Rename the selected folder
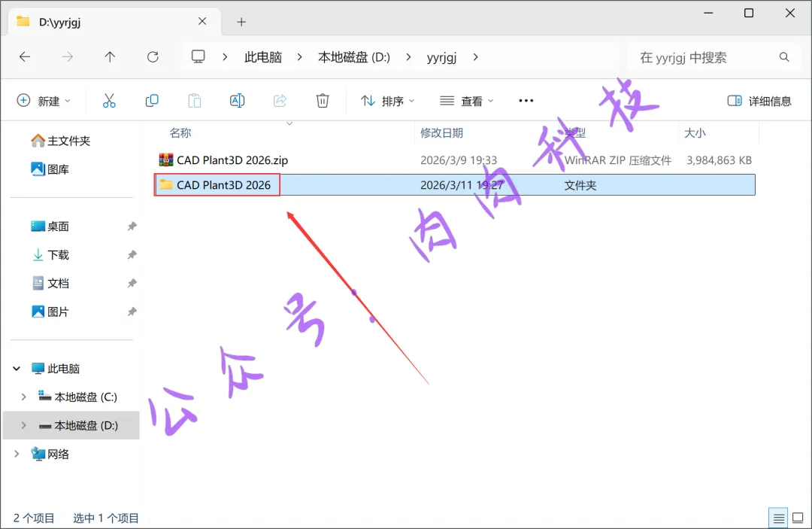This screenshot has width=812, height=529. coord(237,101)
